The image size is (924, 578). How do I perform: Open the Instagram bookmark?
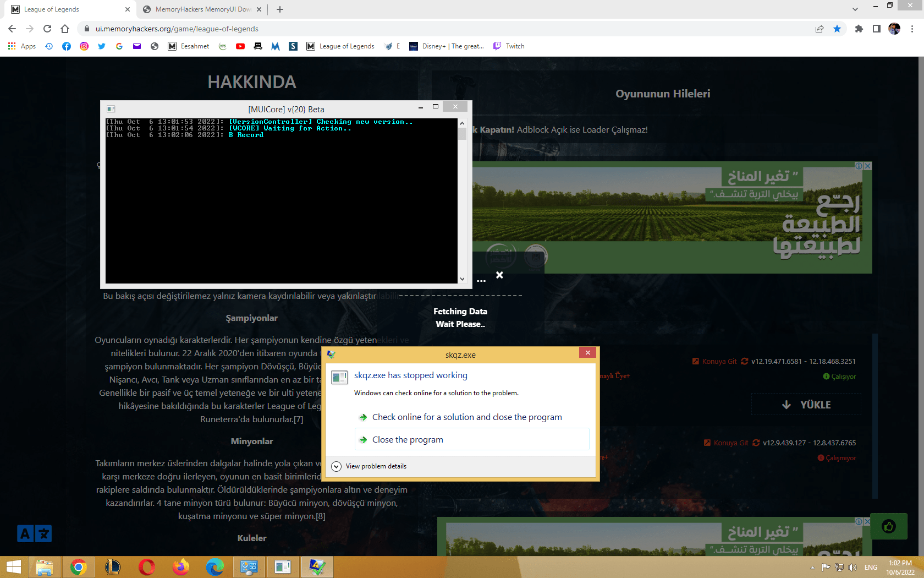(84, 46)
